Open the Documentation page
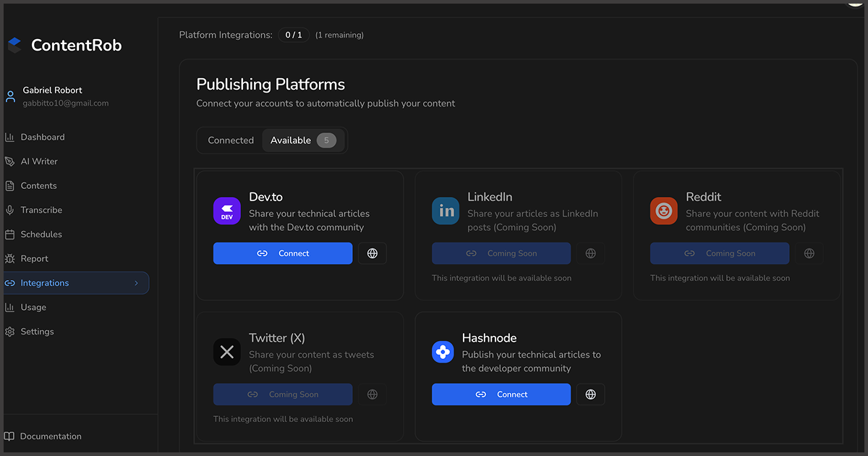 pyautogui.click(x=51, y=436)
